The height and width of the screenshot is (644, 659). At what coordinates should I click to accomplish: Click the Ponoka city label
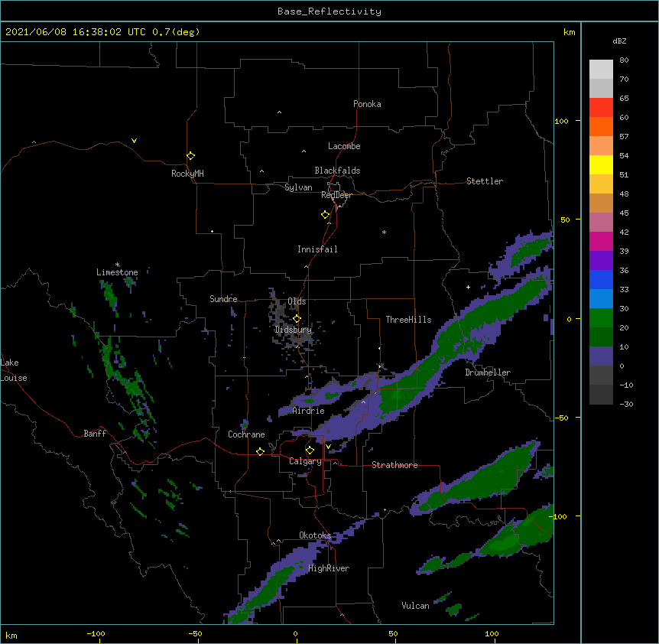click(367, 104)
